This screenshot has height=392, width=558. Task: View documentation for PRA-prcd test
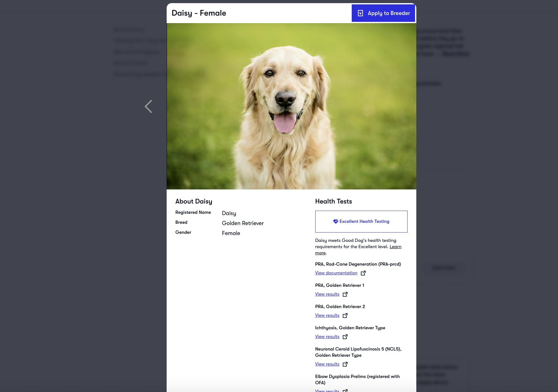click(336, 273)
